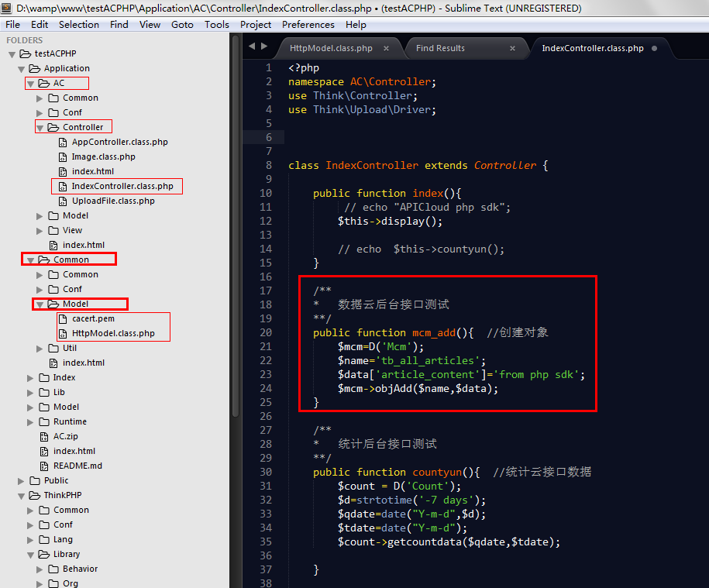Open UploadFile.class.php in the sidebar
Screen dimensions: 709x588
coord(113,201)
